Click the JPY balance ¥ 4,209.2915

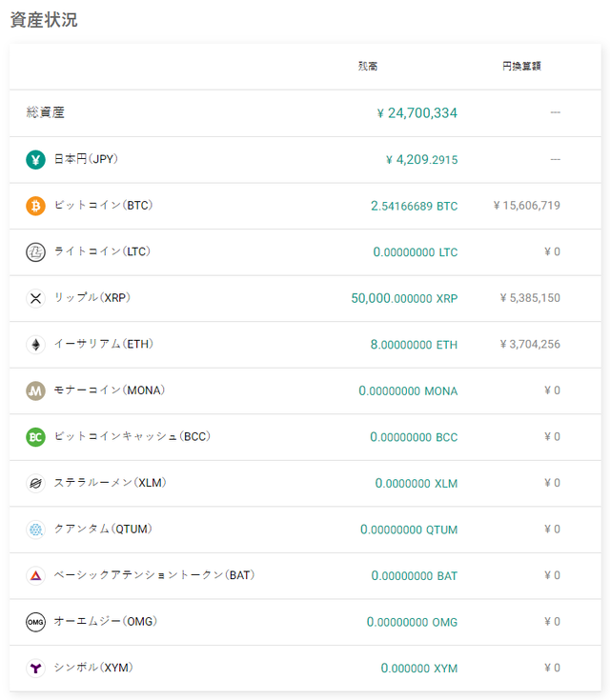(x=422, y=160)
